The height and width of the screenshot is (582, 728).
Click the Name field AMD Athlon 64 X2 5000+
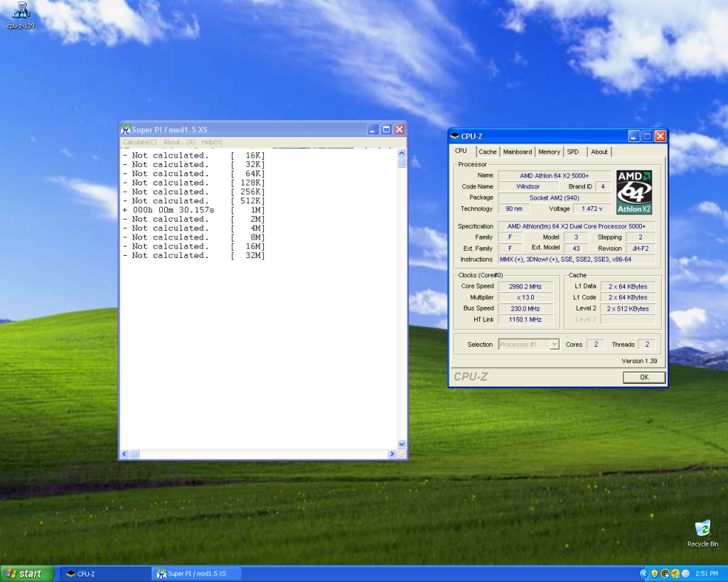[x=555, y=176]
